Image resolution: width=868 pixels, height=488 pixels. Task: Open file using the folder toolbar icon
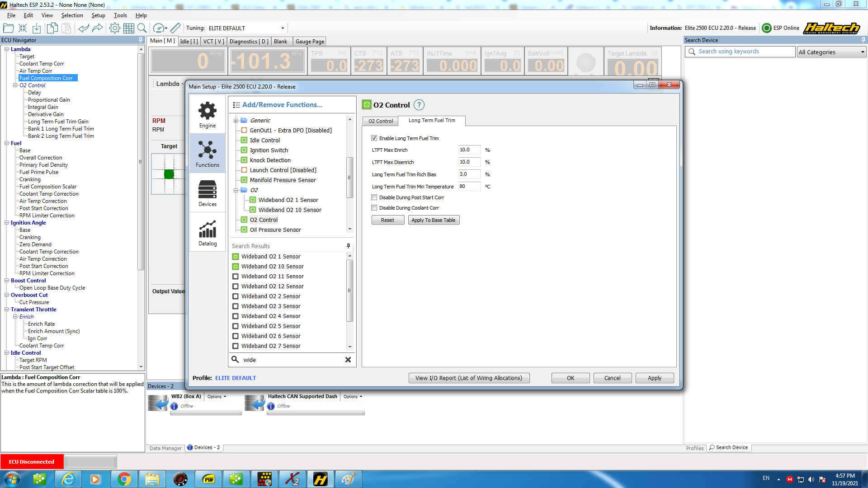[x=8, y=28]
